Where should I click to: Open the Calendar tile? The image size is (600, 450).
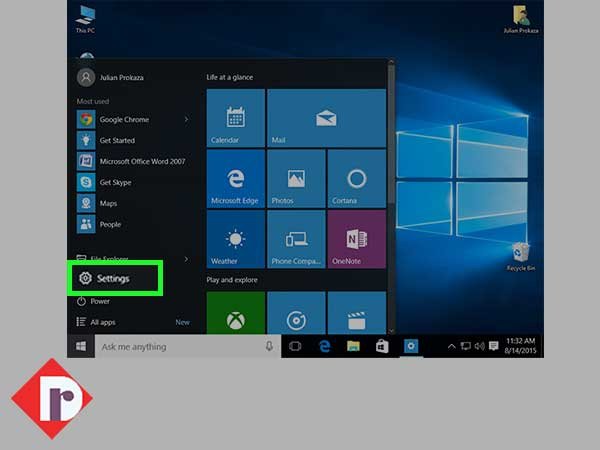[236, 118]
